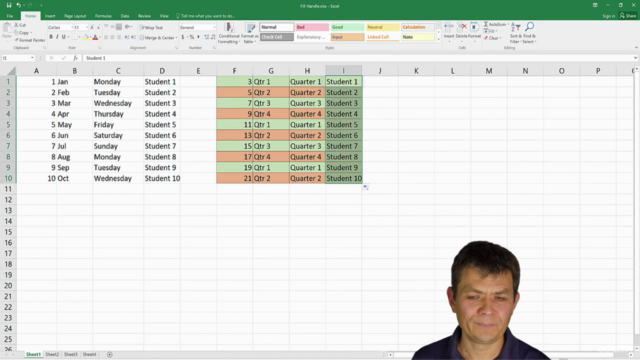
Task: Switch to the Insert ribbon tab
Action: click(x=50, y=16)
